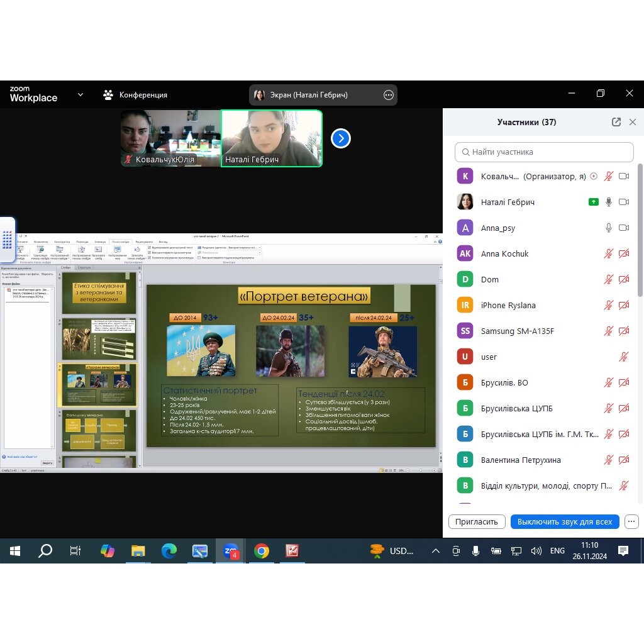Click next video page arrow
The image size is (644, 644).
tap(340, 138)
